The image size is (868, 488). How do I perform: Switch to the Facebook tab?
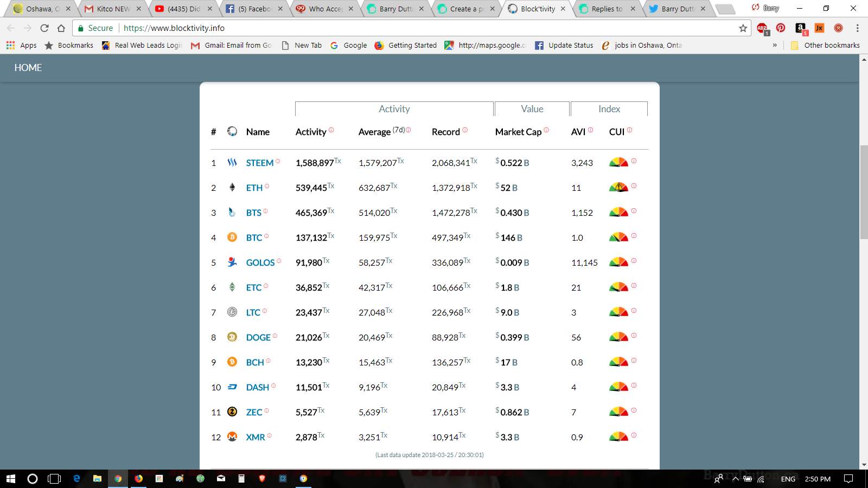coord(254,9)
